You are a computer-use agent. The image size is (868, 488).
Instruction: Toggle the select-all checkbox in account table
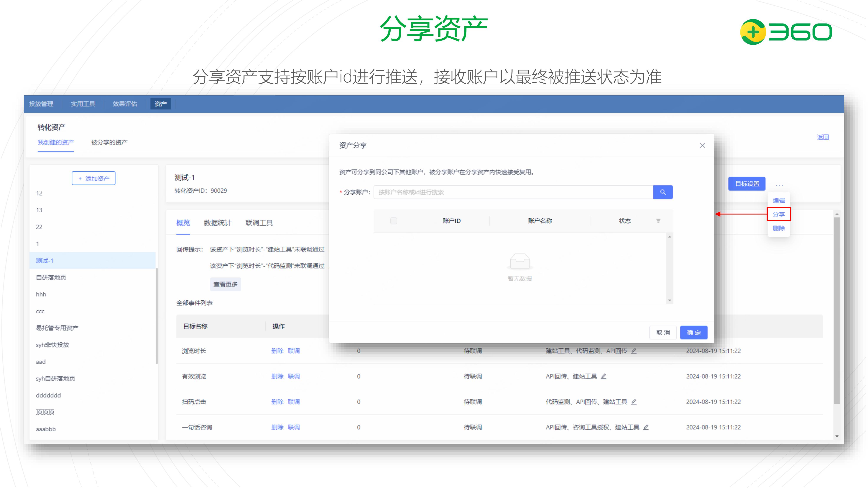[x=393, y=221]
